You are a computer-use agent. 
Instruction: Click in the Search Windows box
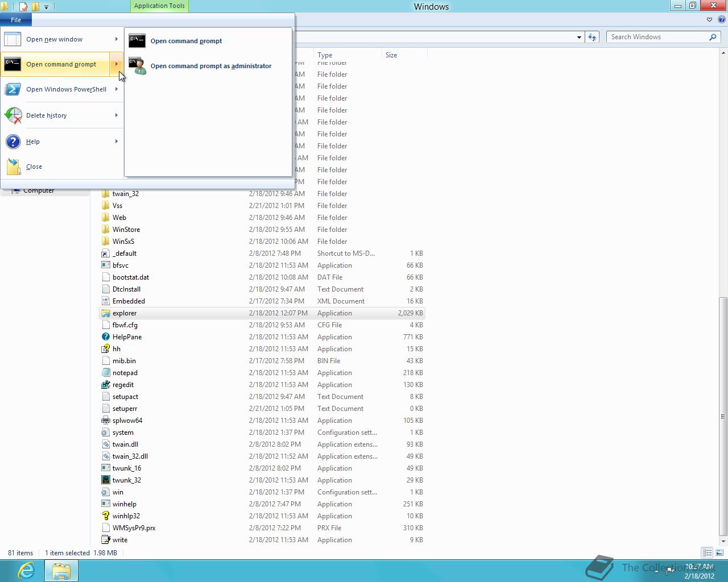[657, 37]
